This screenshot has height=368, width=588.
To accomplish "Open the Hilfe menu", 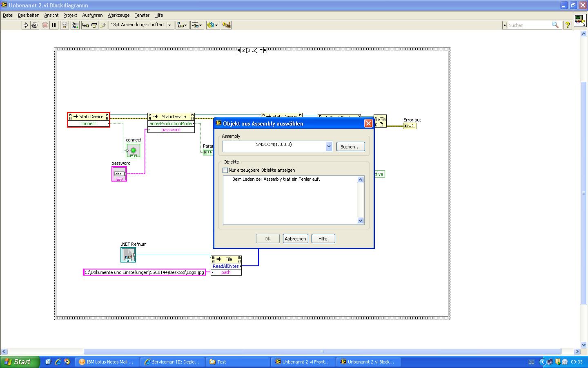I will click(x=159, y=15).
